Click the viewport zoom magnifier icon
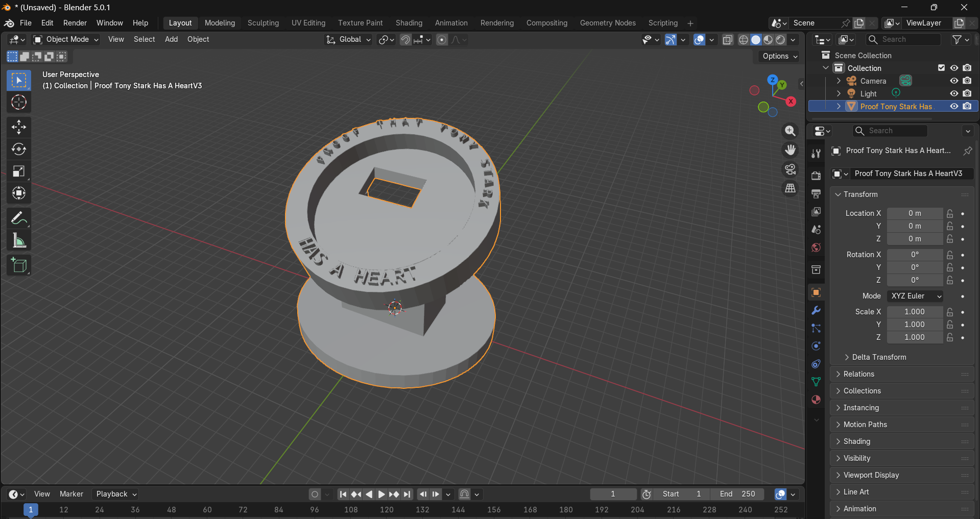Image resolution: width=980 pixels, height=519 pixels. click(790, 131)
